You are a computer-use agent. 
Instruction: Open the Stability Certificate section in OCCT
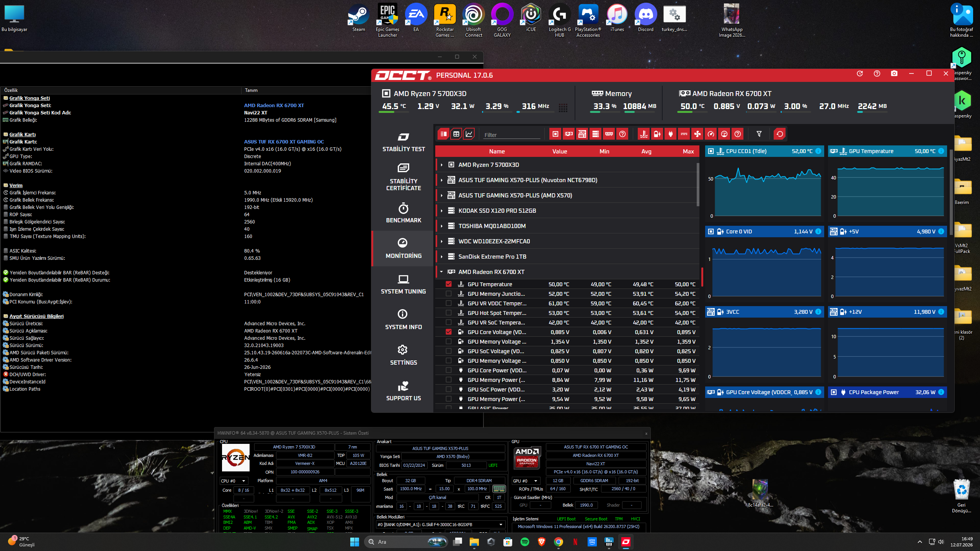click(403, 177)
